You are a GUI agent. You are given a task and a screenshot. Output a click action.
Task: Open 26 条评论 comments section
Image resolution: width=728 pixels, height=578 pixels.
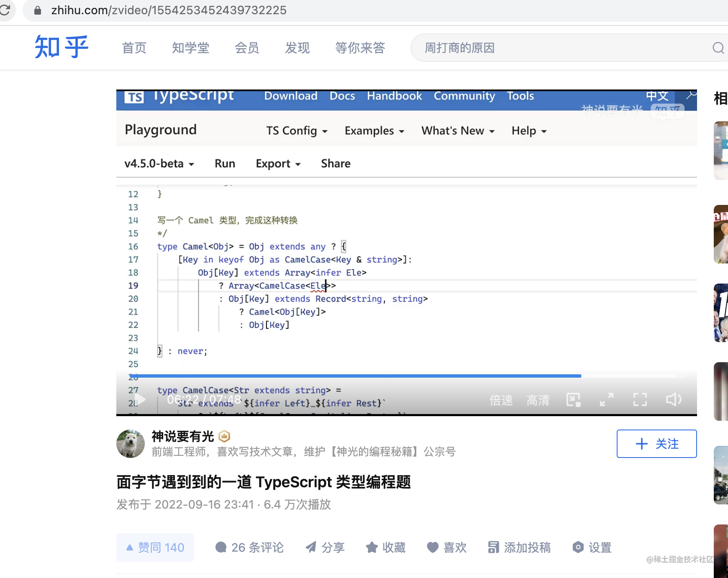tap(249, 547)
